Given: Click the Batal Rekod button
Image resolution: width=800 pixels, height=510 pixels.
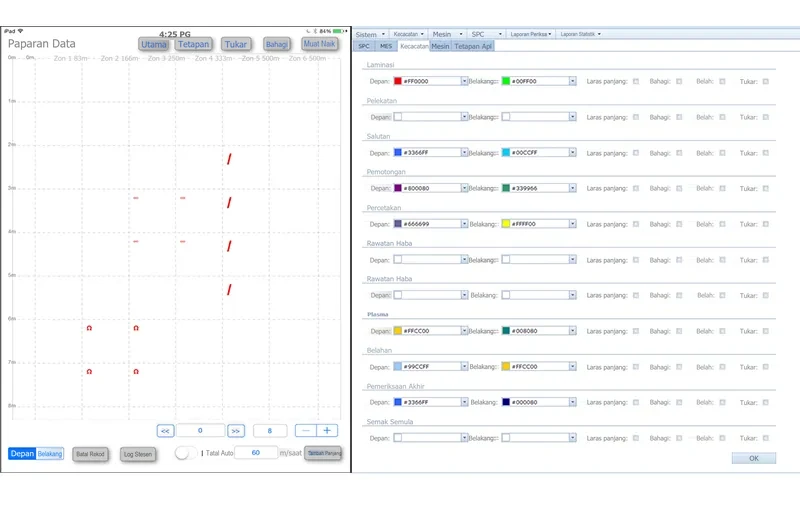Looking at the screenshot, I should pos(90,454).
